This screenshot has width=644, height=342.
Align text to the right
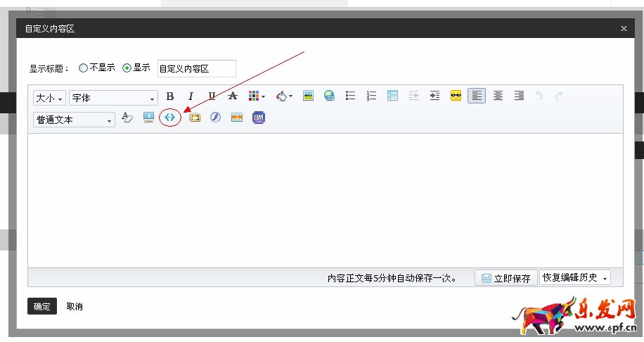[x=519, y=96]
